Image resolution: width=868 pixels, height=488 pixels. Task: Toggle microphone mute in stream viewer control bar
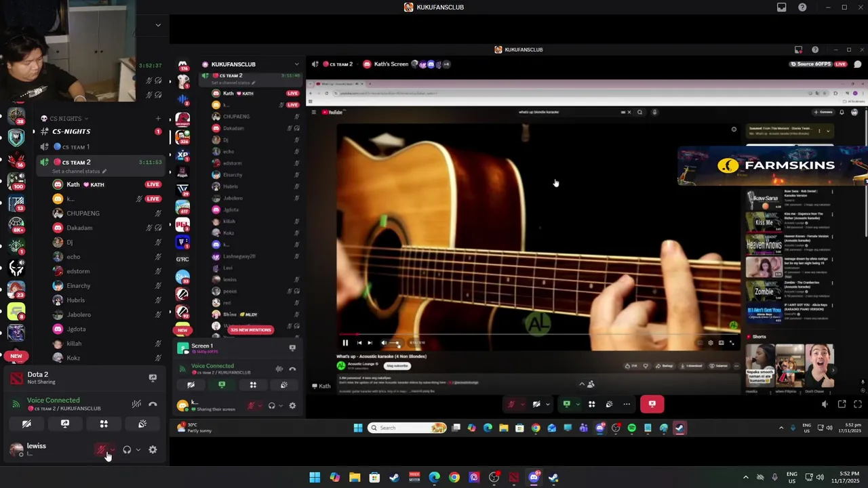click(511, 404)
